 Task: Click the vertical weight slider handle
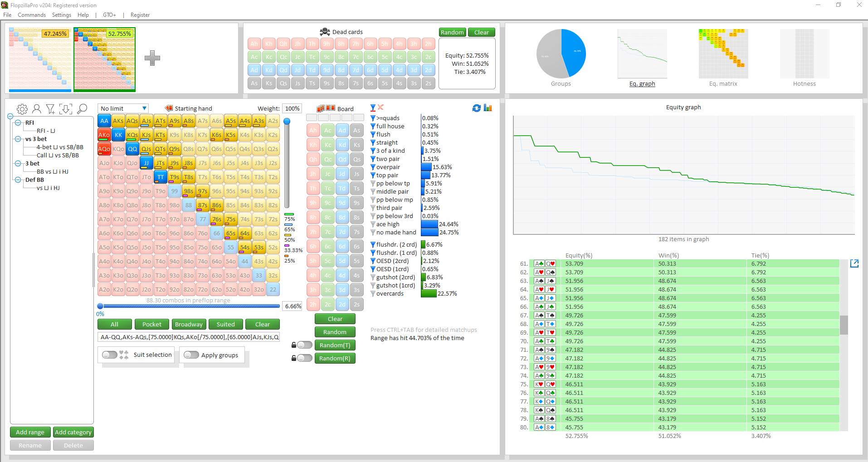click(287, 122)
